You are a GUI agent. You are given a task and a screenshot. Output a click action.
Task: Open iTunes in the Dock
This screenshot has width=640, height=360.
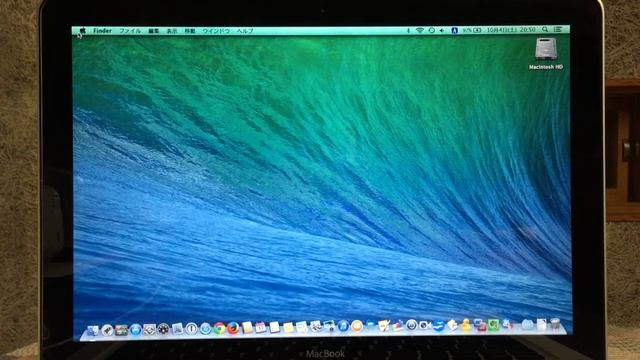click(x=343, y=326)
